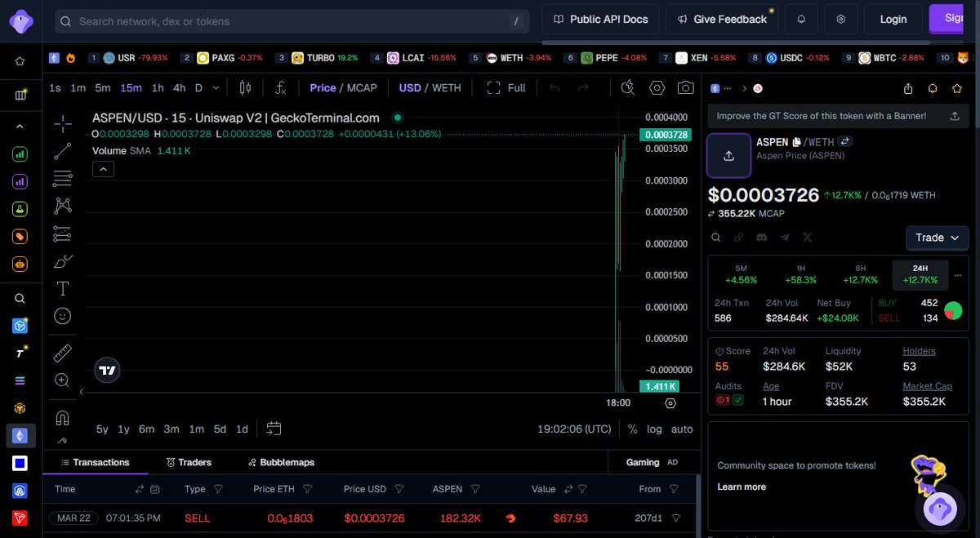
Task: Toggle the magnet snap mode
Action: coord(63,418)
